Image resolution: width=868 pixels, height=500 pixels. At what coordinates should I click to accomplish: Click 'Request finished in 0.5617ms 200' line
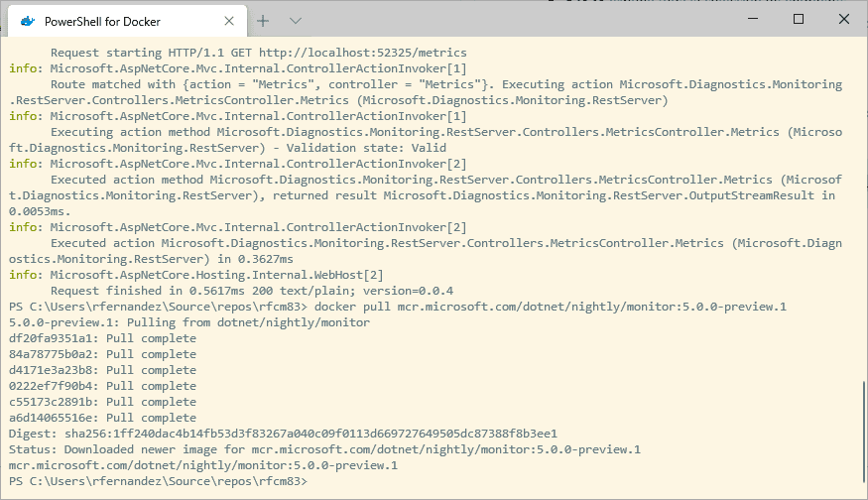click(x=252, y=291)
